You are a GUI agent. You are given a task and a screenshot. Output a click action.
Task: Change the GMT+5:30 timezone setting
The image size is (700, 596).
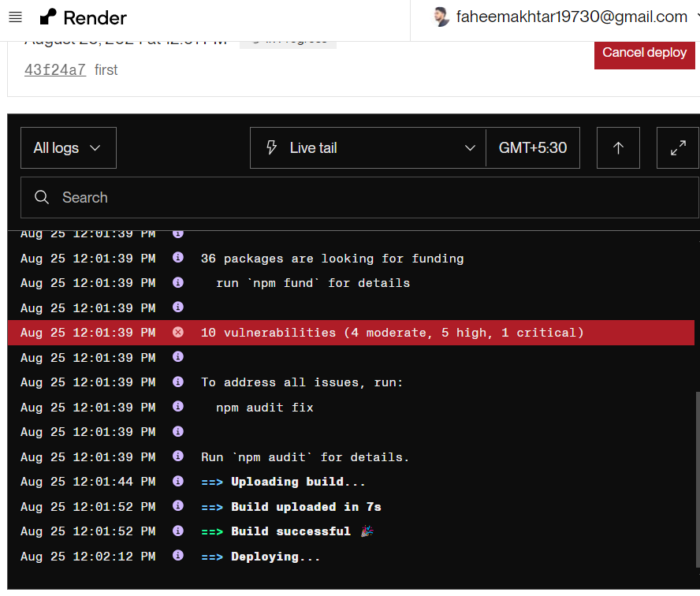[532, 147]
